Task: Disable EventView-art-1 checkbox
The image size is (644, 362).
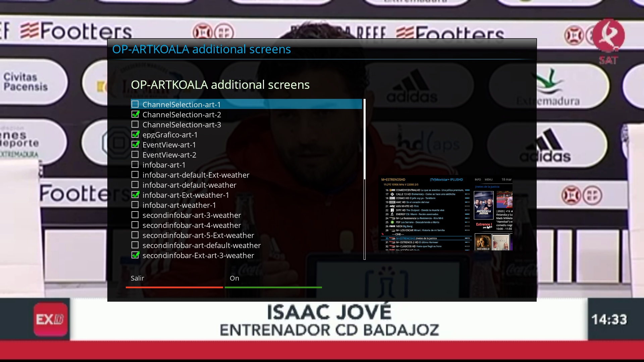Action: 135,144
